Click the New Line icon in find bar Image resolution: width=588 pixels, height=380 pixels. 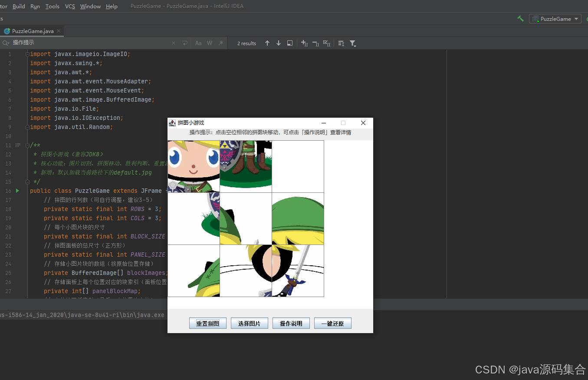click(185, 43)
